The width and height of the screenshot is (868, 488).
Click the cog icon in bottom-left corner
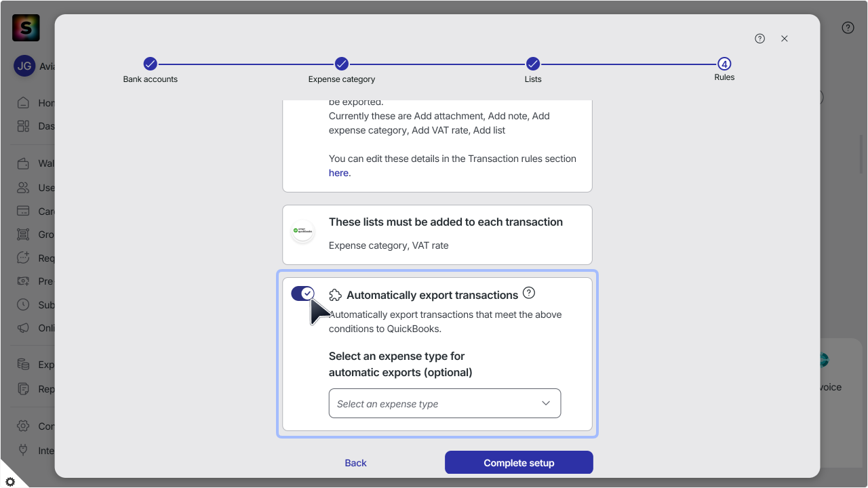point(10,481)
